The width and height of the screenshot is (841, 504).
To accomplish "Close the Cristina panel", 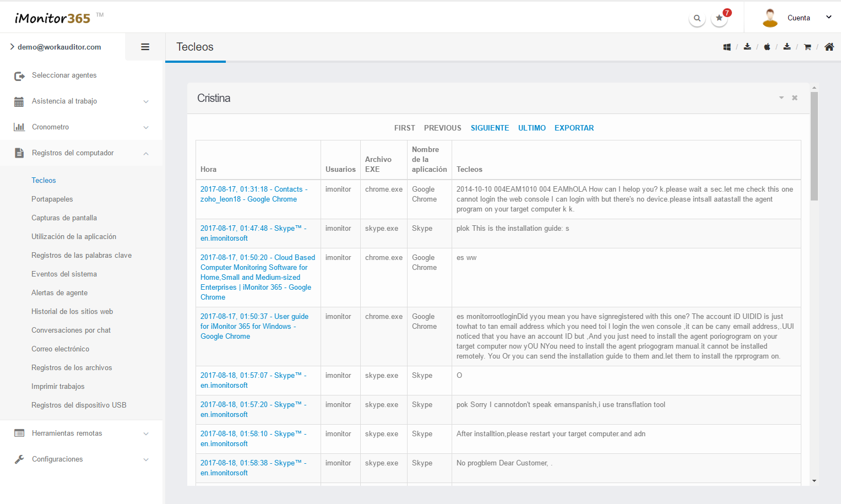I will point(795,98).
